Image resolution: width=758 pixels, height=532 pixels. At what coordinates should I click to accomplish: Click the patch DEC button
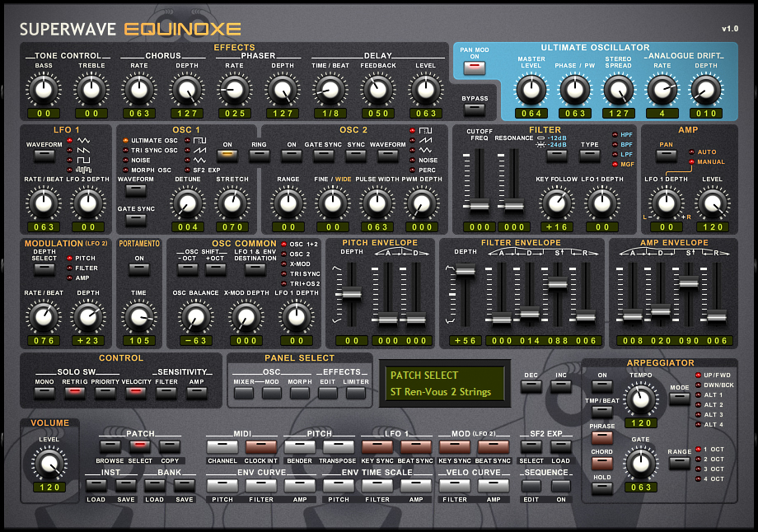click(x=531, y=387)
